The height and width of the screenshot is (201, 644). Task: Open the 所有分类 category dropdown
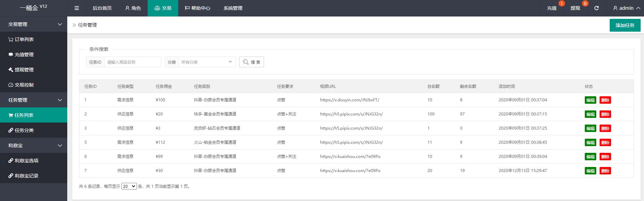tap(207, 62)
